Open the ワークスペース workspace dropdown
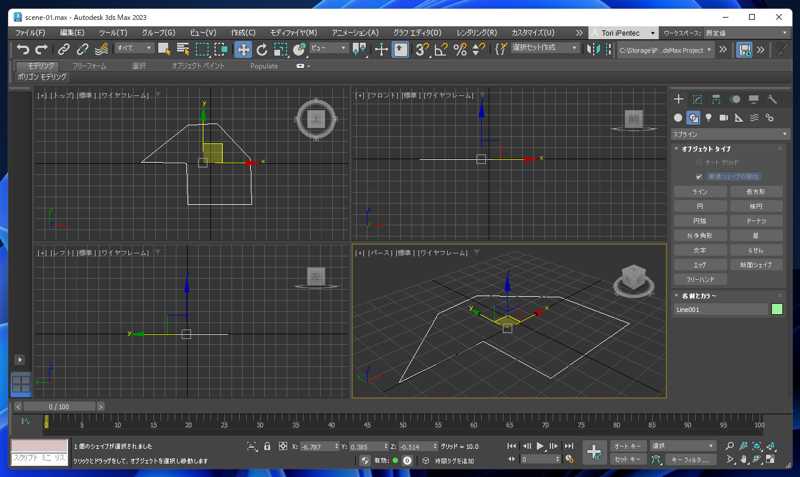This screenshot has height=477, width=800. point(746,33)
